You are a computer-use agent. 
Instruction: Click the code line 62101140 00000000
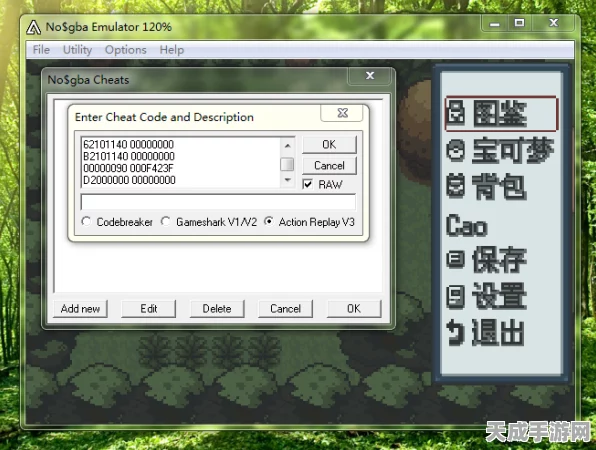coord(128,144)
